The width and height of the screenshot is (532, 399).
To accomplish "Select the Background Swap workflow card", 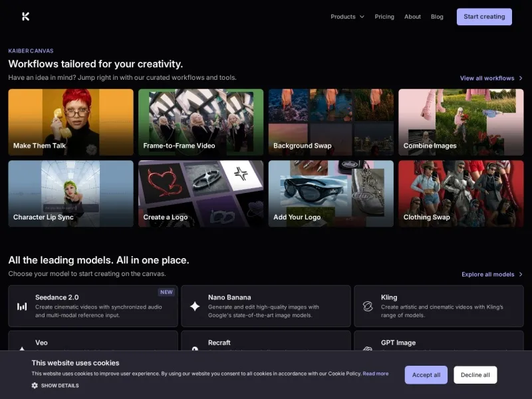I will (x=331, y=122).
